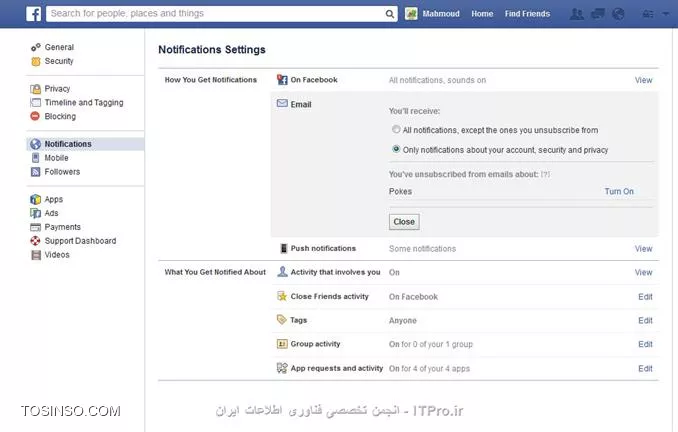Image resolution: width=678 pixels, height=432 pixels.
Task: Open the messages icon in top bar
Action: click(598, 14)
